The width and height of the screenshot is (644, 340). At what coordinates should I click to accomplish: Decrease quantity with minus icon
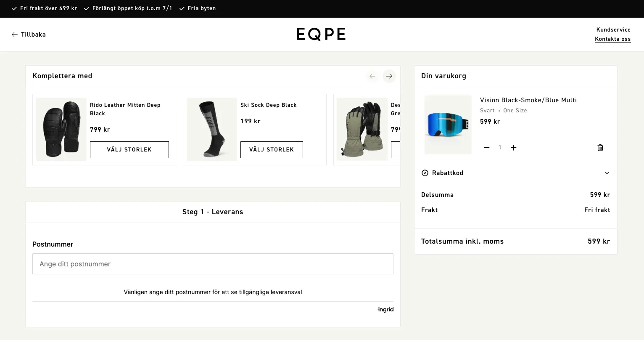pos(486,148)
